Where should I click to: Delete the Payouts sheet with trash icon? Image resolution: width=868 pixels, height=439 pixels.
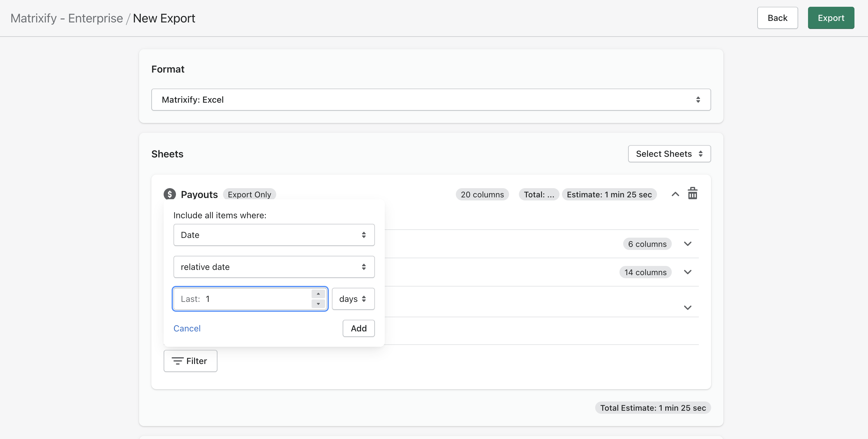[692, 194]
